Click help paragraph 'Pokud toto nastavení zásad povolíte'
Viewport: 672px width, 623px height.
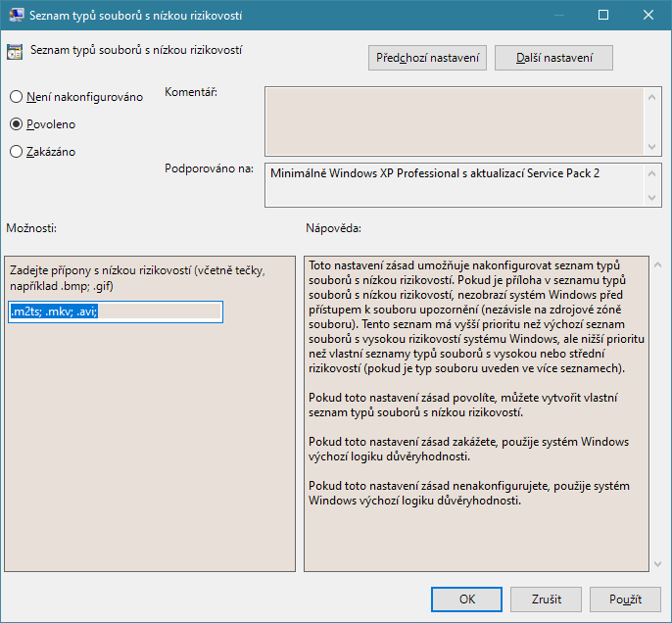(x=462, y=405)
